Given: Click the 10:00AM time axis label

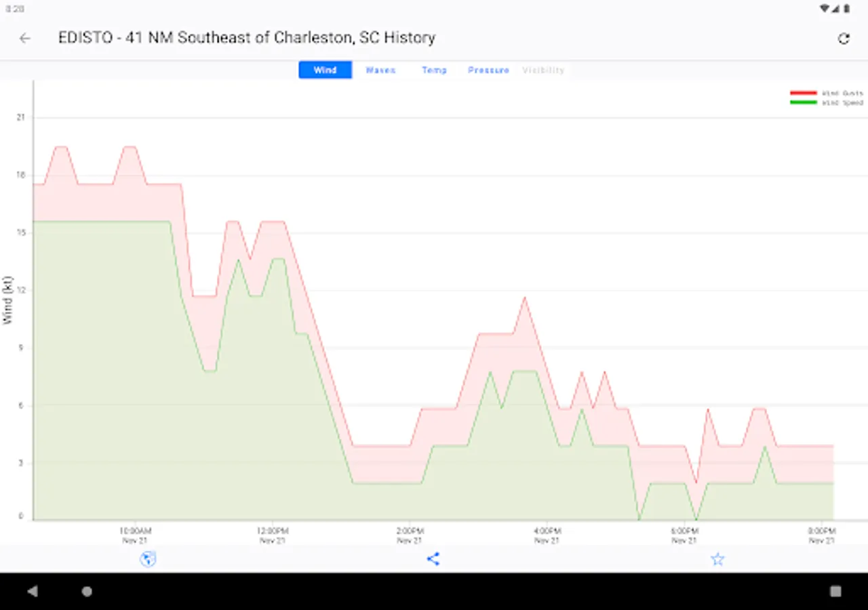Looking at the screenshot, I should pyautogui.click(x=135, y=531).
